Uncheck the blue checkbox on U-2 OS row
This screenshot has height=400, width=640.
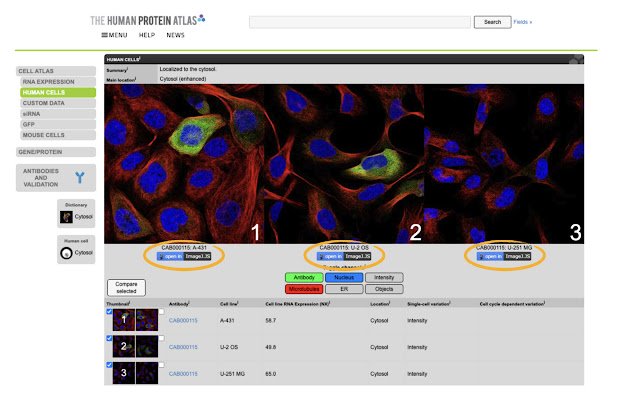tap(109, 338)
